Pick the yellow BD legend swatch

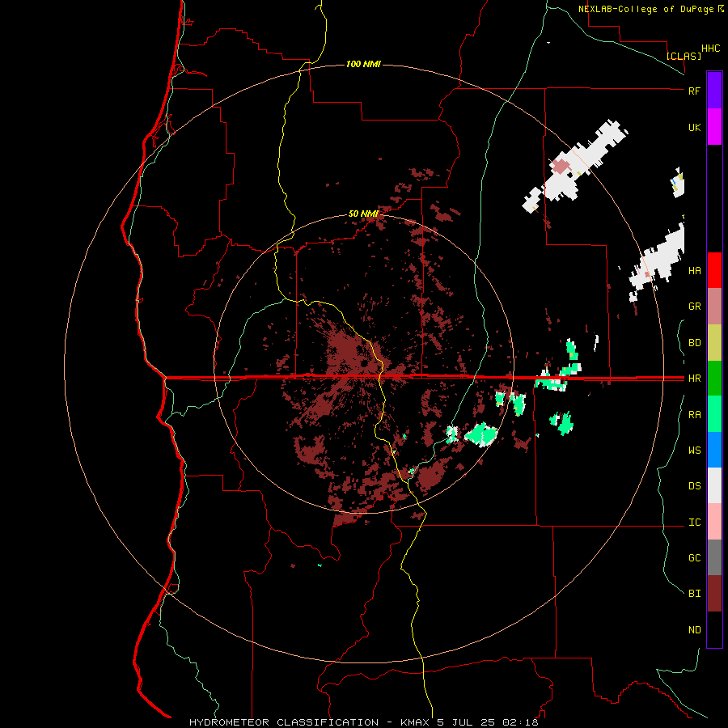[714, 343]
